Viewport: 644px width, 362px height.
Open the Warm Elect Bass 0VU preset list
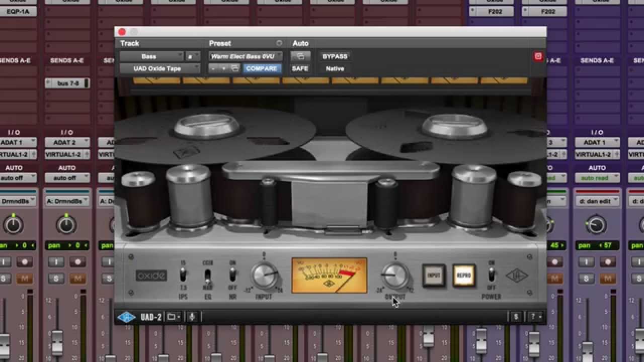(246, 56)
